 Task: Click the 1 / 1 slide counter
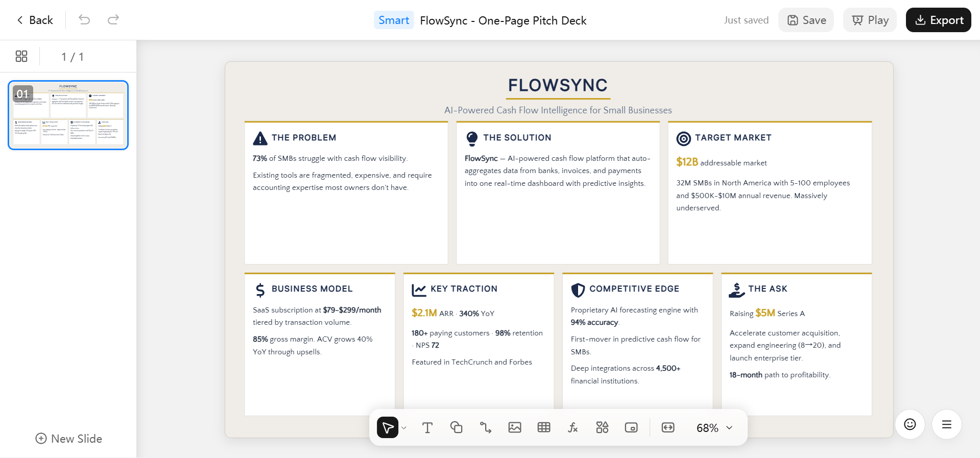73,57
